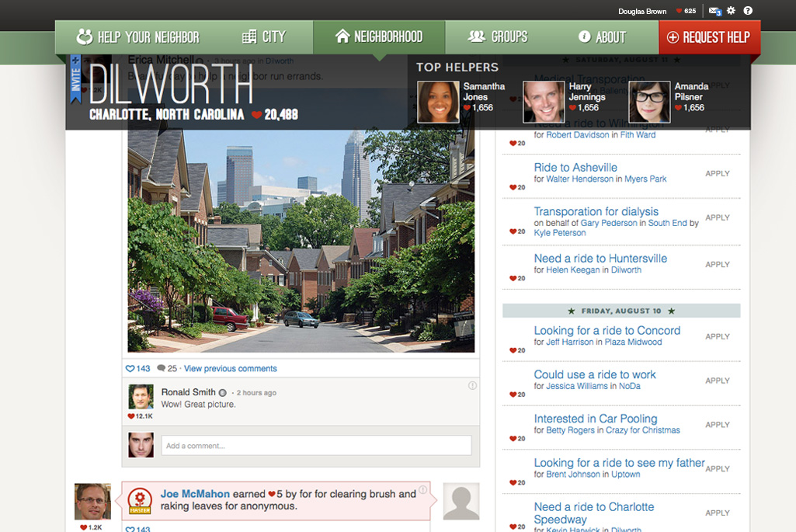The width and height of the screenshot is (796, 532).
Task: Open Need a ride to Huntersville request
Action: 600,259
